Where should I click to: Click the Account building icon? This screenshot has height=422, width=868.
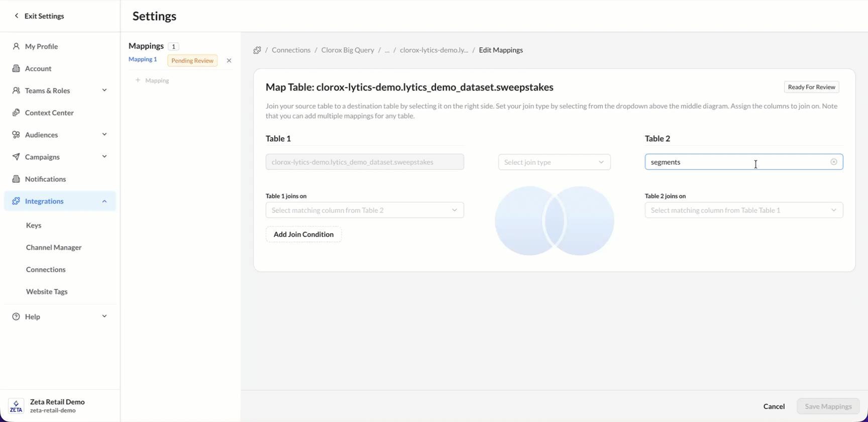click(x=16, y=68)
